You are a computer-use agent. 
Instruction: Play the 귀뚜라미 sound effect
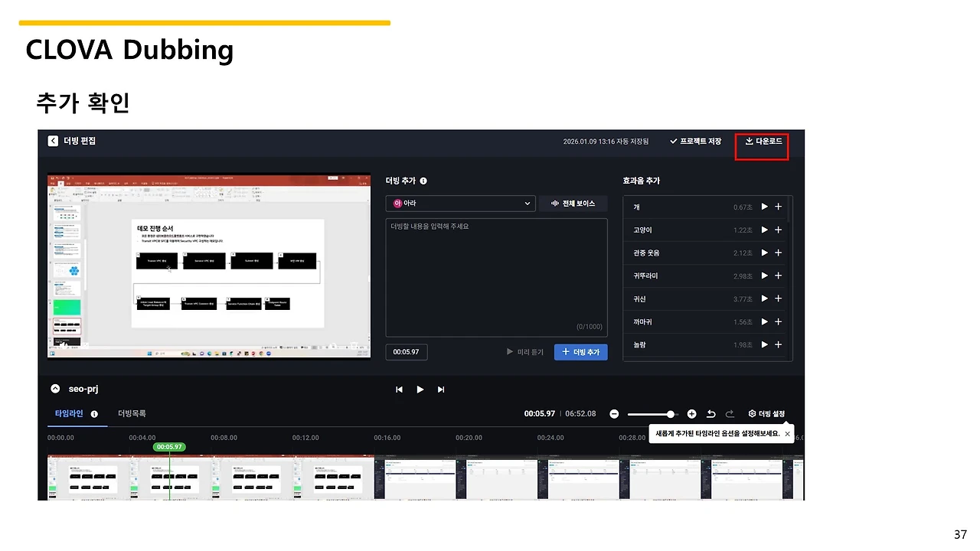pyautogui.click(x=764, y=275)
